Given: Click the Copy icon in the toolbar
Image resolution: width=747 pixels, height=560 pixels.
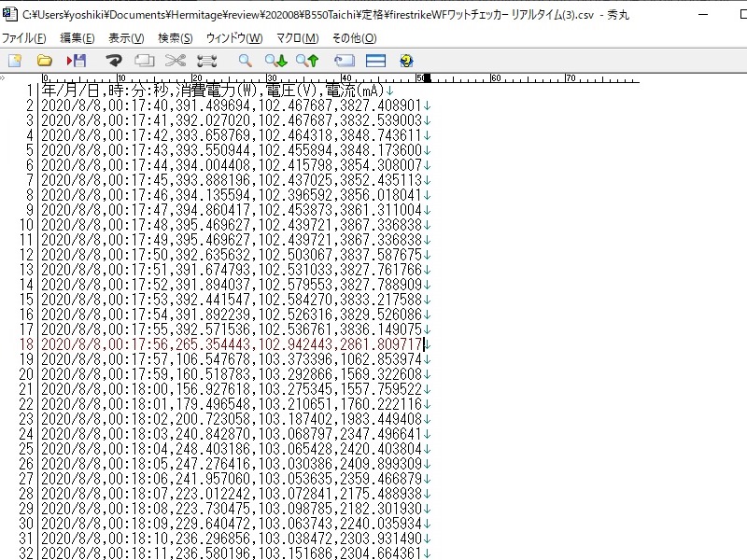Looking at the screenshot, I should point(145,61).
